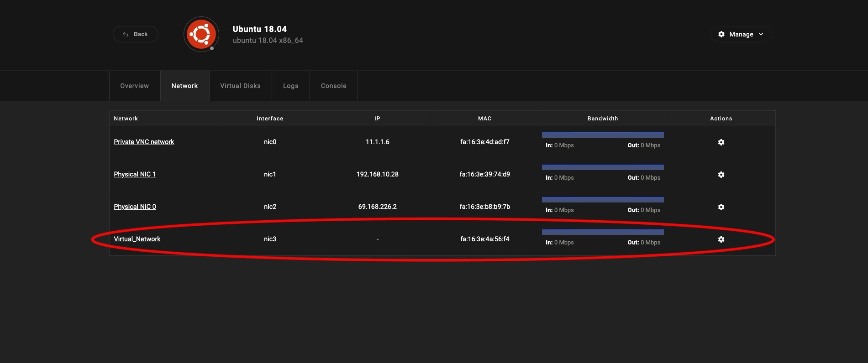Click the Network column header
Screen dimensions: 868x363
(126, 119)
